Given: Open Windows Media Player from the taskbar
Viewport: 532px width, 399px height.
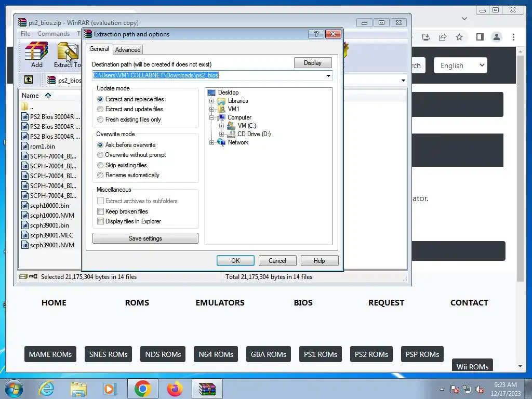Looking at the screenshot, I should [x=110, y=389].
